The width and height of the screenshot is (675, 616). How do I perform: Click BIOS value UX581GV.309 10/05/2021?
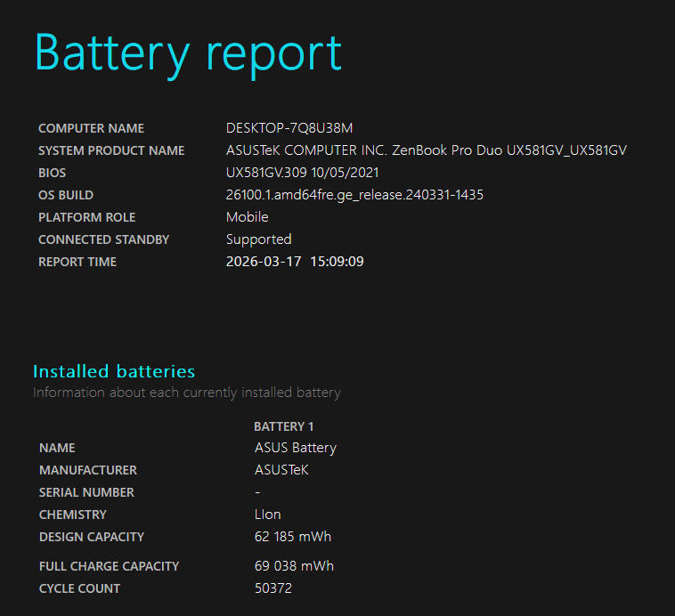coord(302,173)
